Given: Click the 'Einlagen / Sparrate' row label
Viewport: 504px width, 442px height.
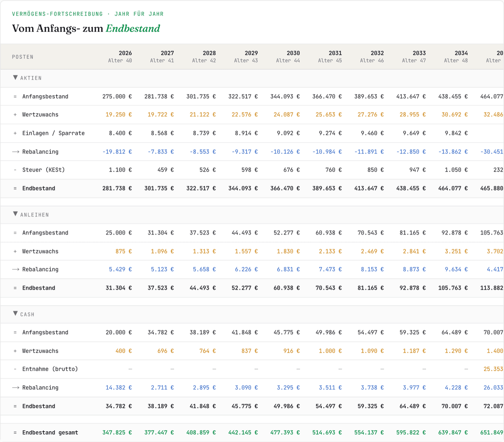Looking at the screenshot, I should point(54,133).
